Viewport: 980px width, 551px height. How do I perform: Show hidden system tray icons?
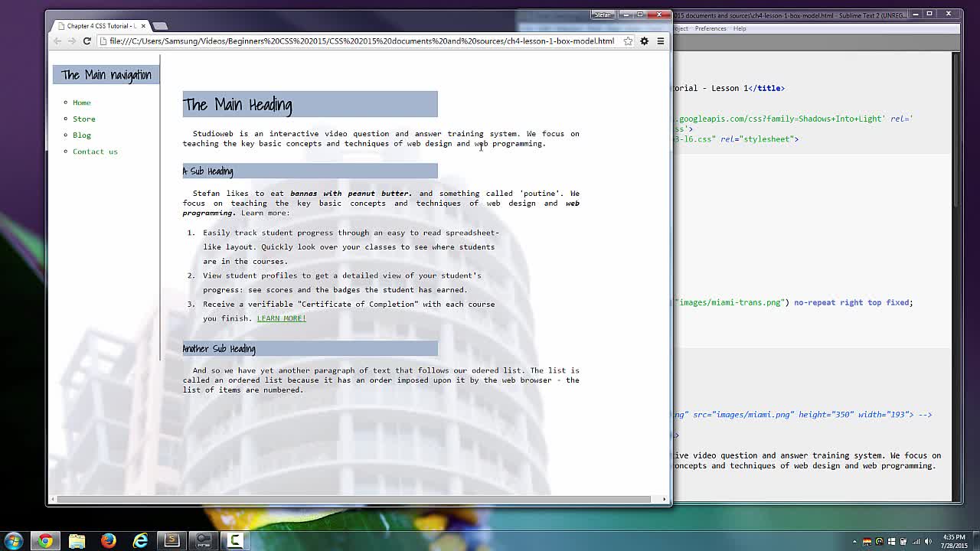pos(855,542)
